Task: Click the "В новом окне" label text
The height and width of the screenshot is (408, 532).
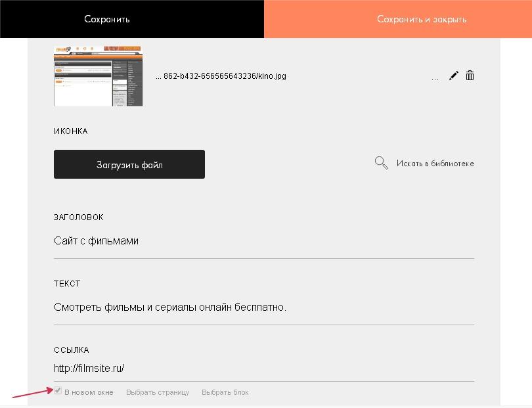Action: point(89,392)
